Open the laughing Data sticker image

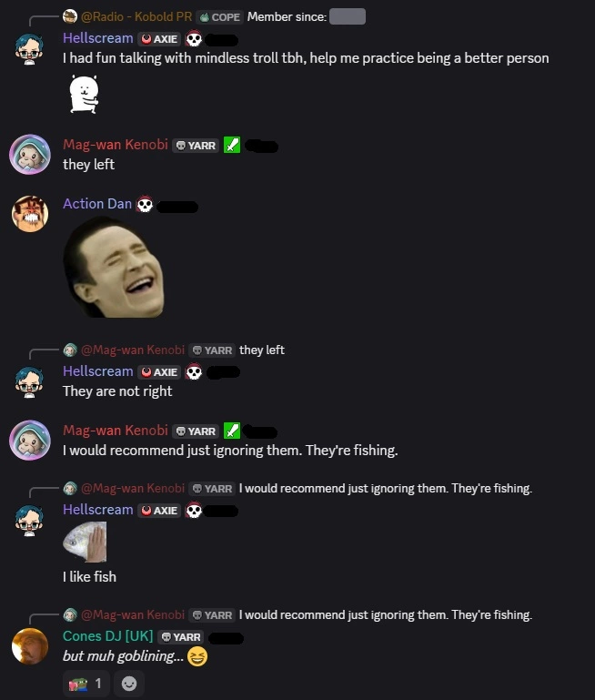115,267
